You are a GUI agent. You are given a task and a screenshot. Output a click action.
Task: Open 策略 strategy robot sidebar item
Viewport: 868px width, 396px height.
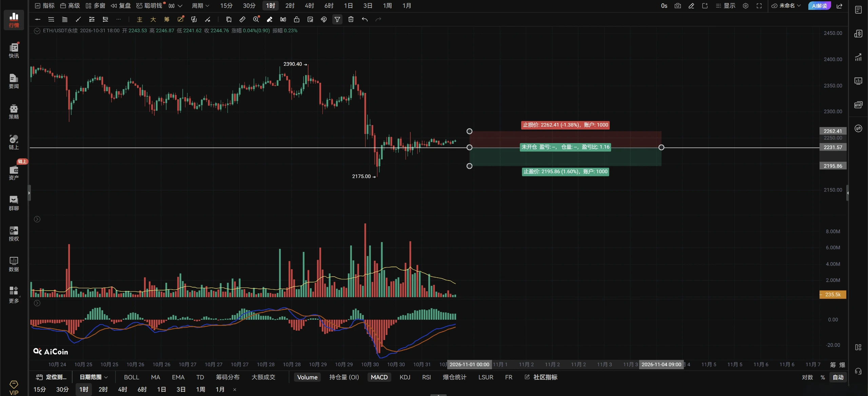click(14, 112)
